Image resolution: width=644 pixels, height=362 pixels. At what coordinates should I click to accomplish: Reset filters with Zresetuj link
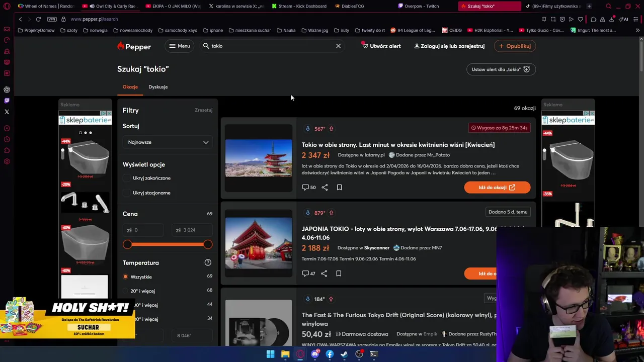[204, 110]
